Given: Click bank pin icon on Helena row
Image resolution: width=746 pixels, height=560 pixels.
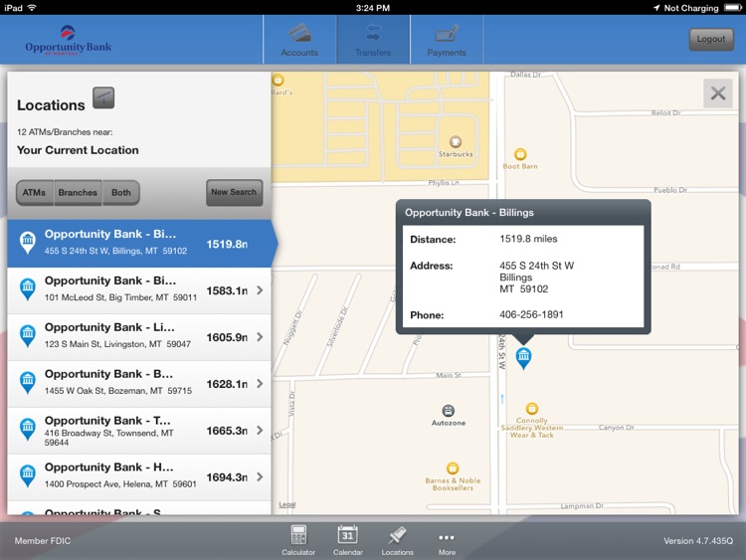Looking at the screenshot, I should pos(28,475).
